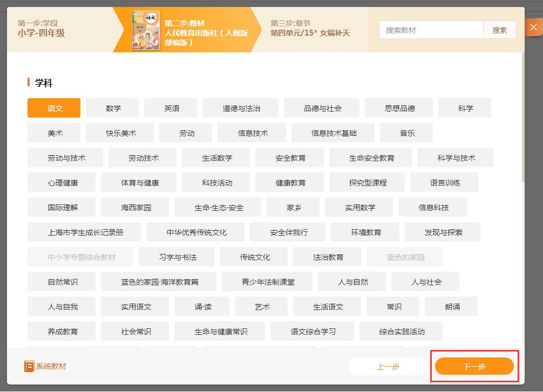Select the 习字与书法 subject
The height and width of the screenshot is (392, 543).
pos(177,257)
